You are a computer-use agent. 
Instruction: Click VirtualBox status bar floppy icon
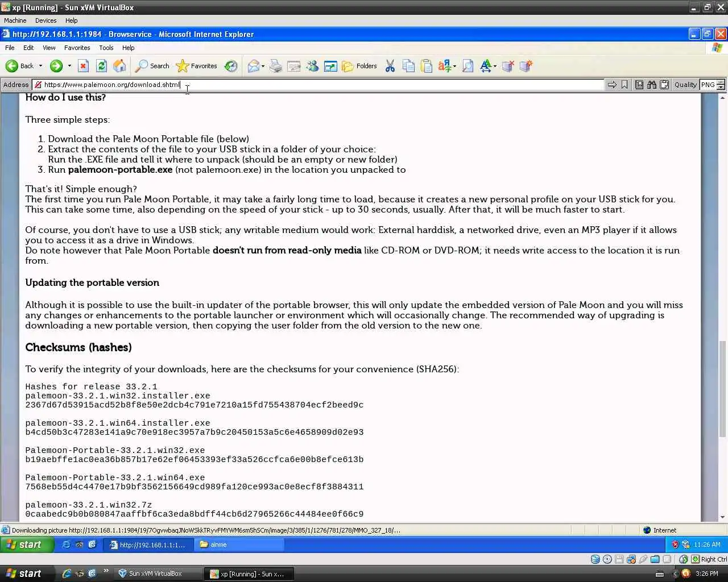click(619, 559)
